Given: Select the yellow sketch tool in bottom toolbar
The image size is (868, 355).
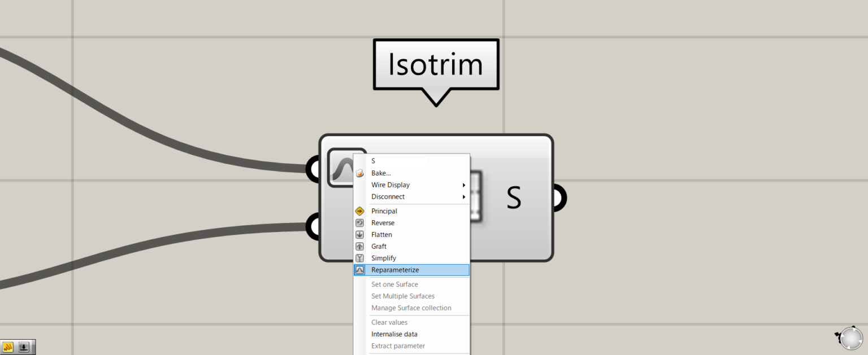Looking at the screenshot, I should tap(7, 347).
